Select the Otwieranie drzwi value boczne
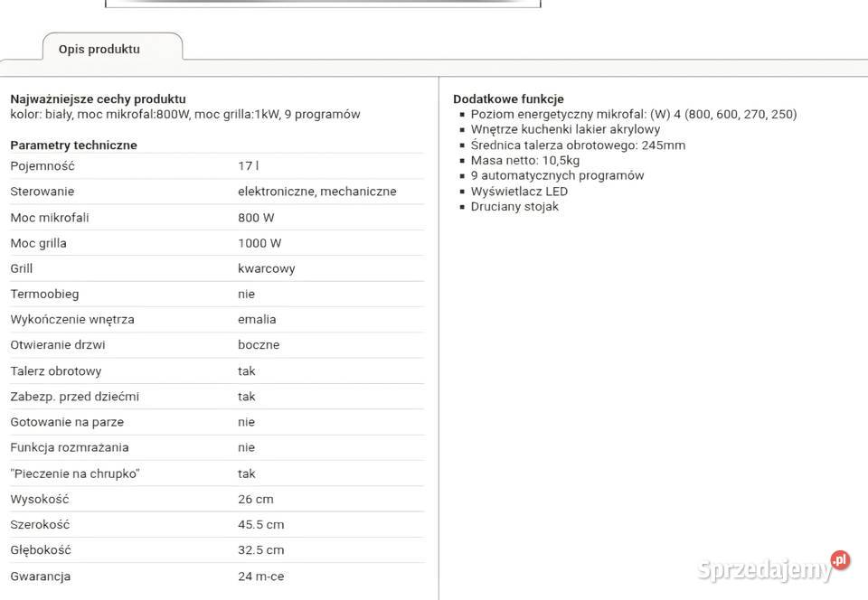This screenshot has width=868, height=600. [259, 344]
